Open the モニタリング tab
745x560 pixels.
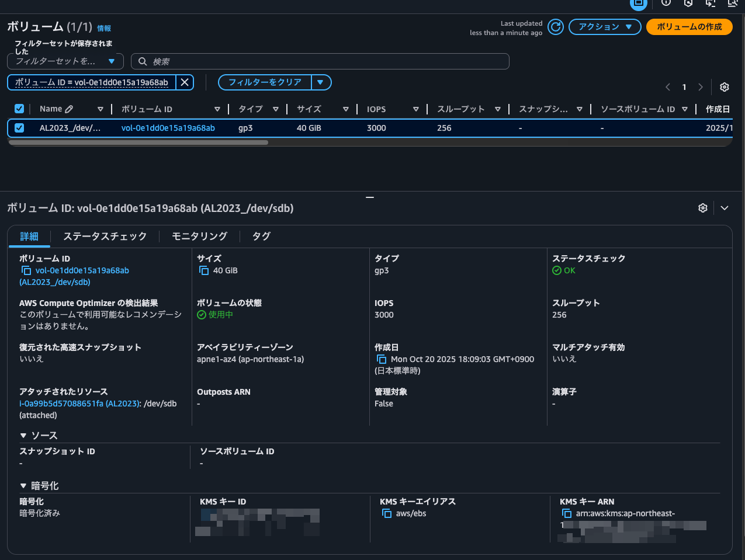[199, 236]
